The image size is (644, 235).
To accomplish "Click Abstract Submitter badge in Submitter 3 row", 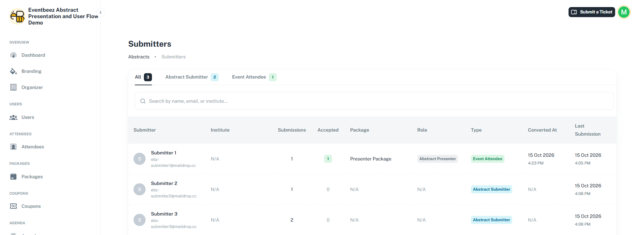I will click(x=491, y=220).
